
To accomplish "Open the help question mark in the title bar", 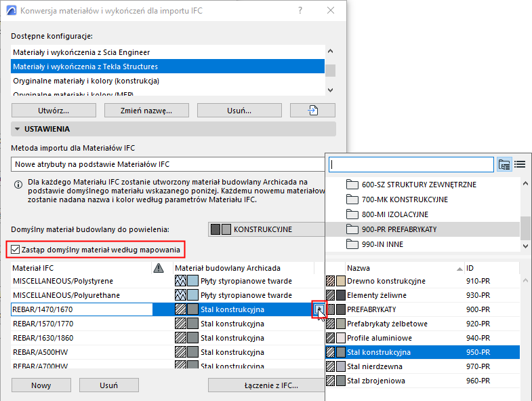I will [x=300, y=11].
